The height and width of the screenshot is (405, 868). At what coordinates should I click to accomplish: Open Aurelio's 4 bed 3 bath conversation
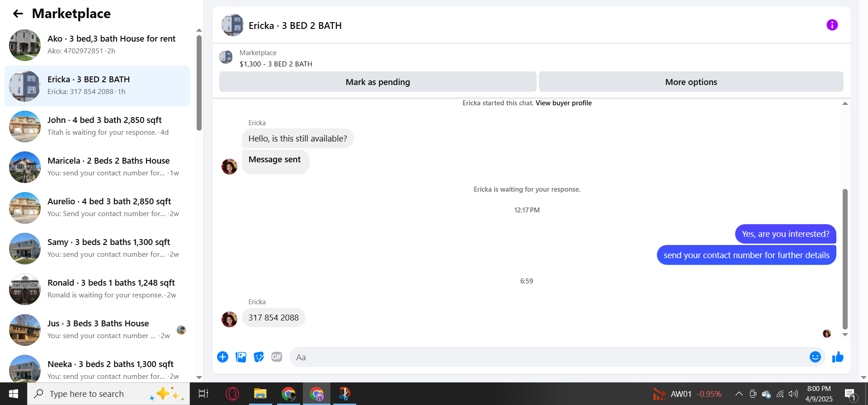pyautogui.click(x=97, y=208)
